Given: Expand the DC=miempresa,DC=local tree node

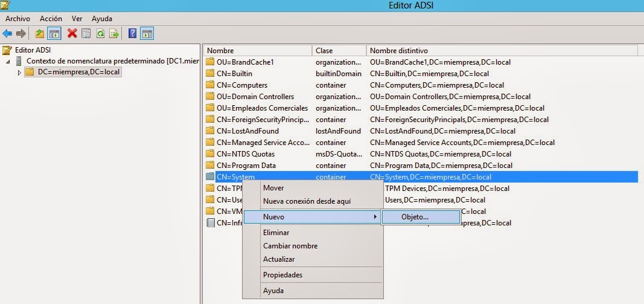Looking at the screenshot, I should pyautogui.click(x=19, y=73).
